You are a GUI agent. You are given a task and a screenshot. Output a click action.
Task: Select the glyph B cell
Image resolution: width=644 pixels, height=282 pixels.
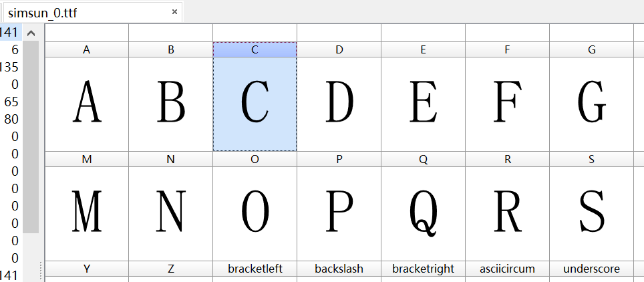pyautogui.click(x=171, y=103)
